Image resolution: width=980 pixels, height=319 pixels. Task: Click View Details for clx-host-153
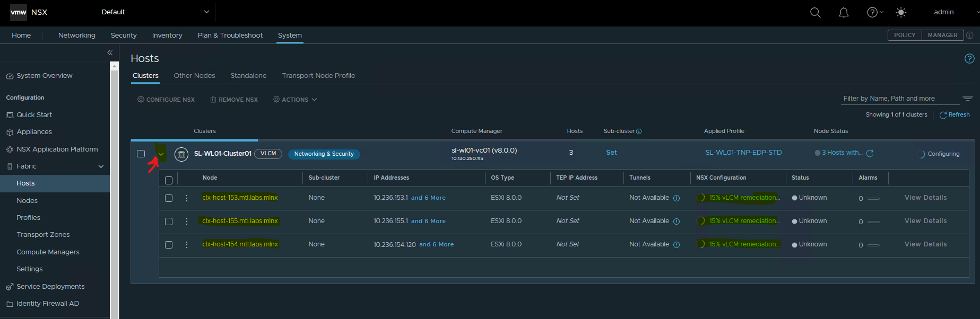tap(925, 198)
